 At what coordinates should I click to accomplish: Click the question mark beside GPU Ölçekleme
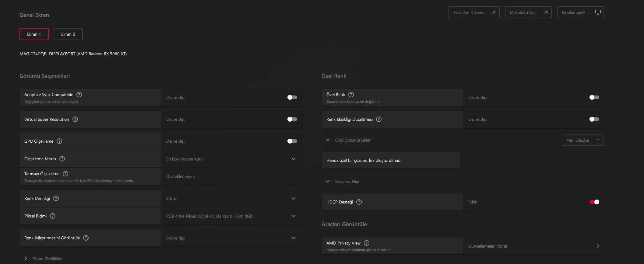pyautogui.click(x=59, y=141)
